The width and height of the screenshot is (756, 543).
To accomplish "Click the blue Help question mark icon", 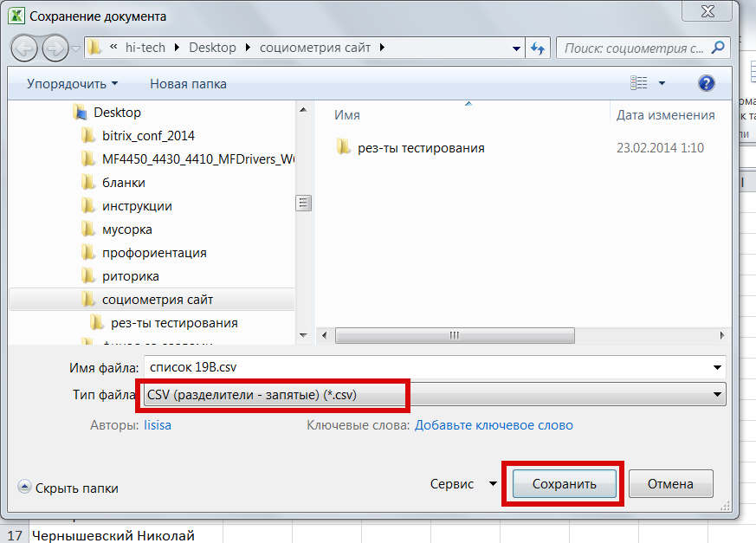I will (x=707, y=82).
